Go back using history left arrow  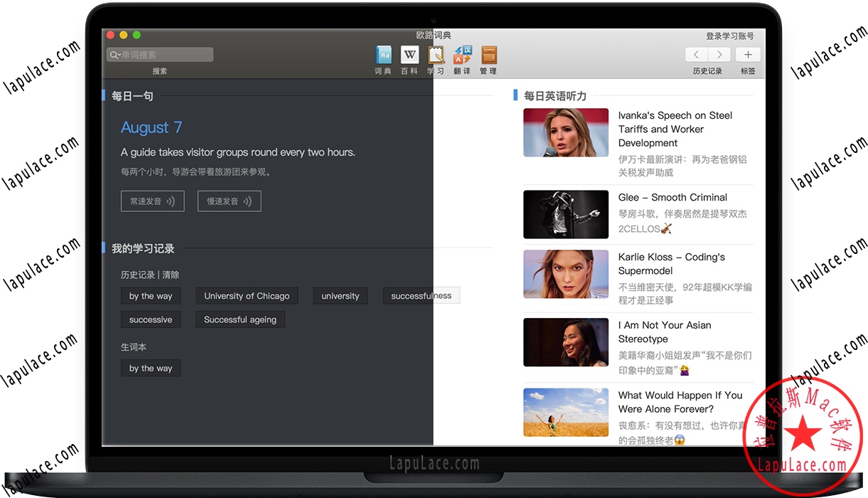[696, 55]
